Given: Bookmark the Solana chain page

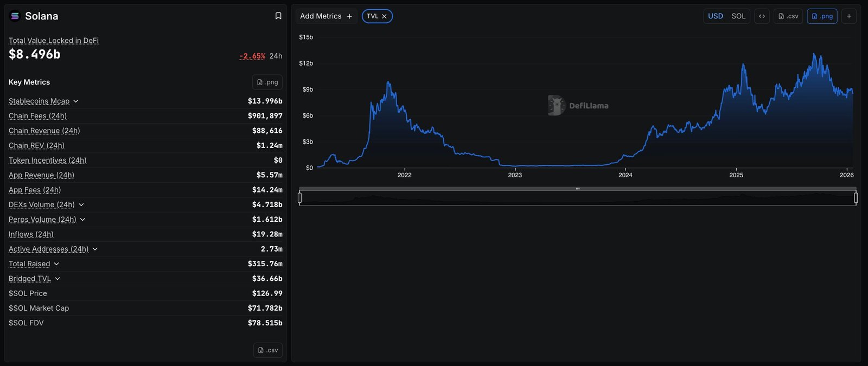Looking at the screenshot, I should [278, 16].
